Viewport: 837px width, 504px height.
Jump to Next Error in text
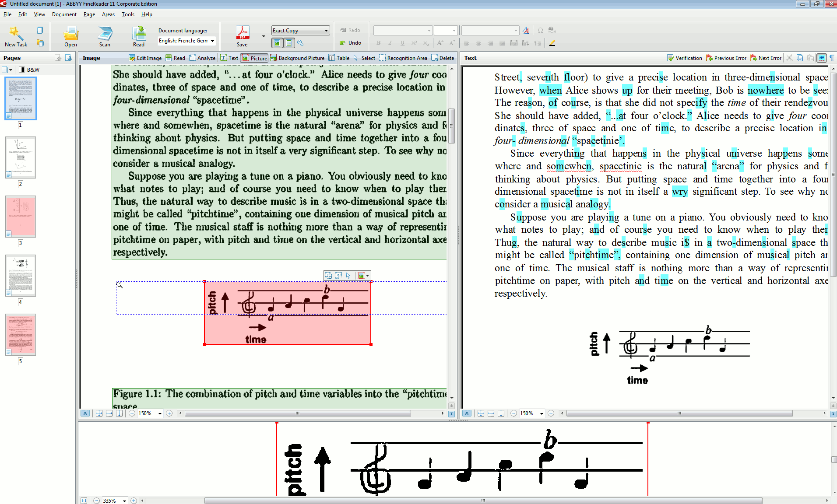point(766,58)
